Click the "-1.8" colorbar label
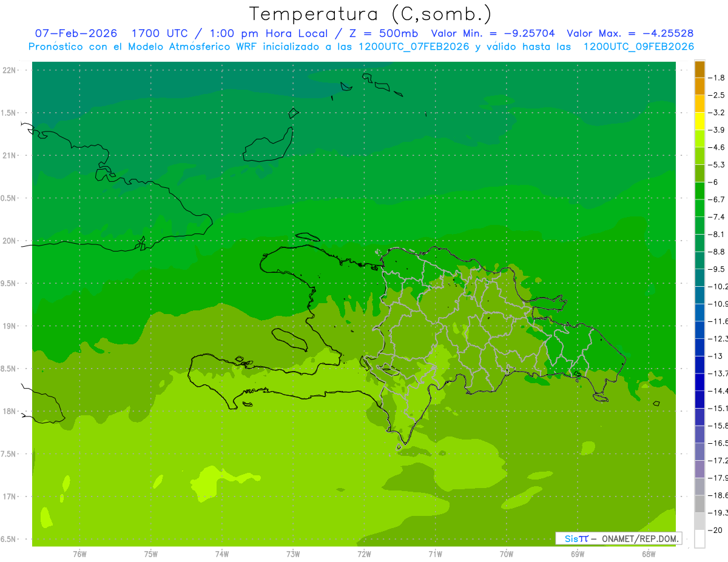The width and height of the screenshot is (728, 562). coord(716,78)
